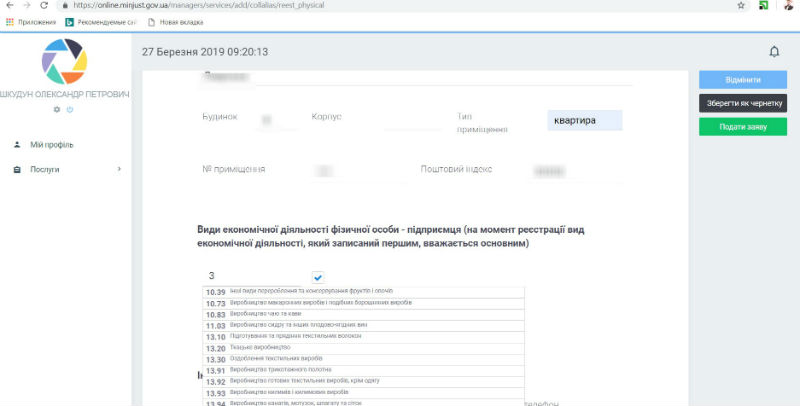Click the green extension icon in the toolbar
Image resolution: width=800 pixels, height=406 pixels.
[763, 5]
